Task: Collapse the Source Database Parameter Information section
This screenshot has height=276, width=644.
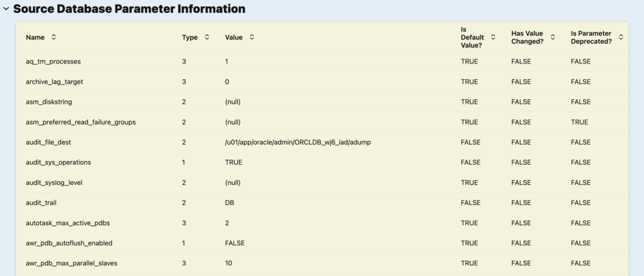Action: (6, 9)
